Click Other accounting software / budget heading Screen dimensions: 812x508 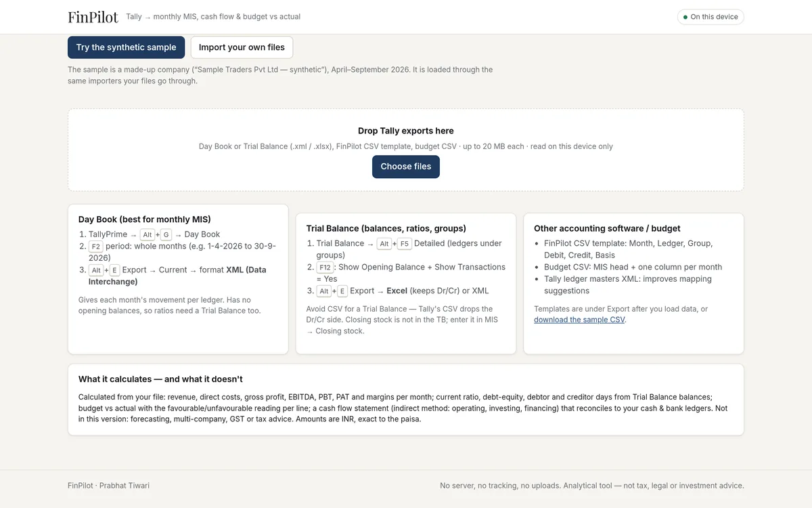click(x=607, y=228)
